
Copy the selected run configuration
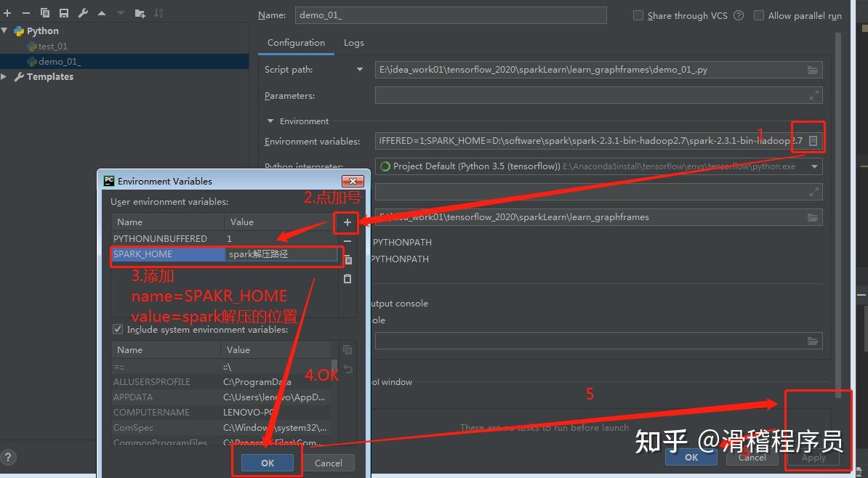pyautogui.click(x=44, y=12)
